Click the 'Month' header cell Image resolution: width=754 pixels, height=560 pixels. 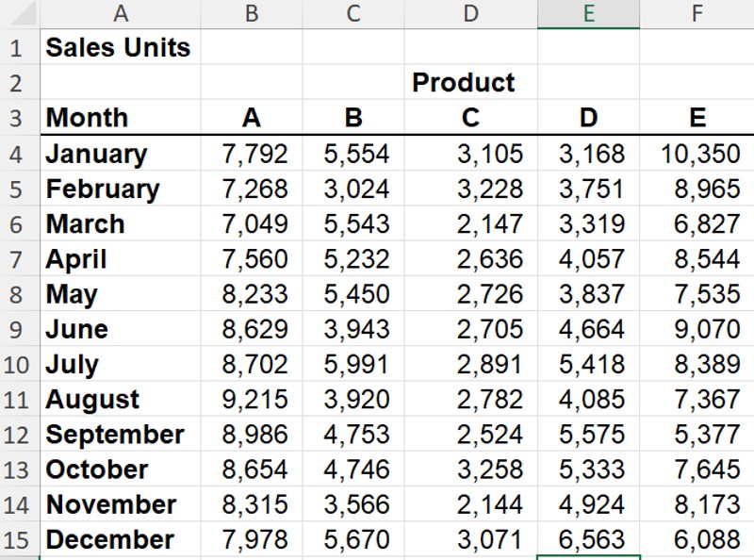click(121, 118)
